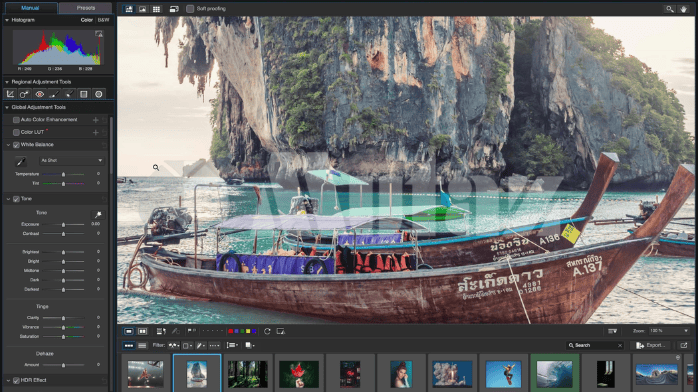698x392 pixels.
Task: Click the plus icon beside Color LUT
Action: (95, 132)
